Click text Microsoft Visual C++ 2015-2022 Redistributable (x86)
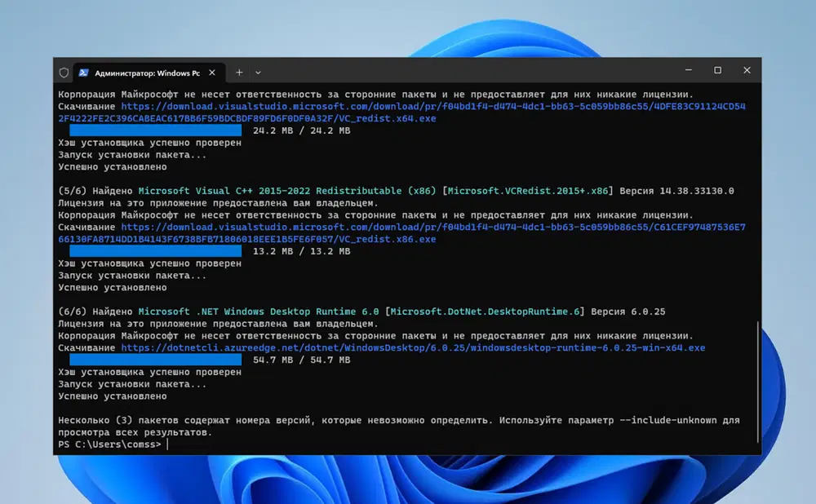This screenshot has width=816, height=504. [x=287, y=191]
